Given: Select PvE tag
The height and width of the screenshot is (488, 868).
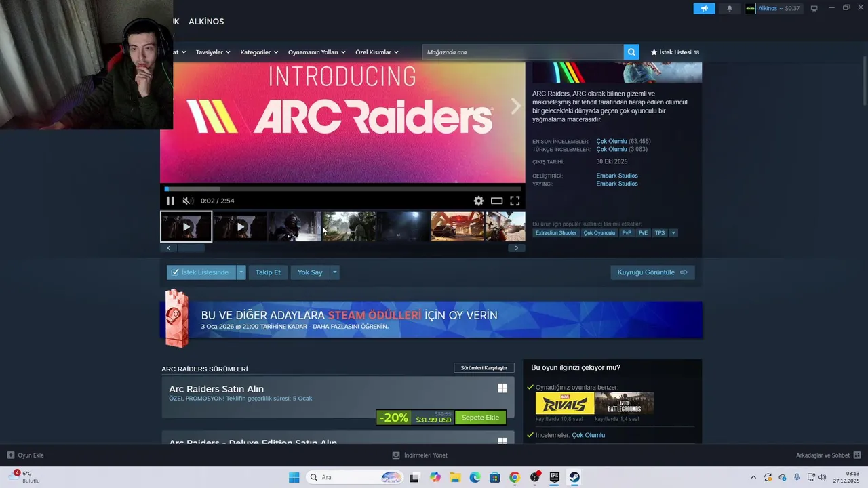Looking at the screenshot, I should pyautogui.click(x=643, y=233).
